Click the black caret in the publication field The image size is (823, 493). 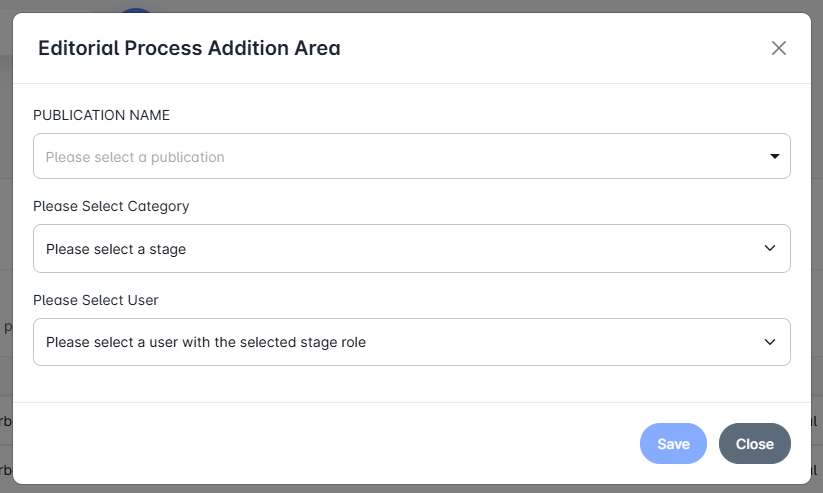(x=774, y=157)
